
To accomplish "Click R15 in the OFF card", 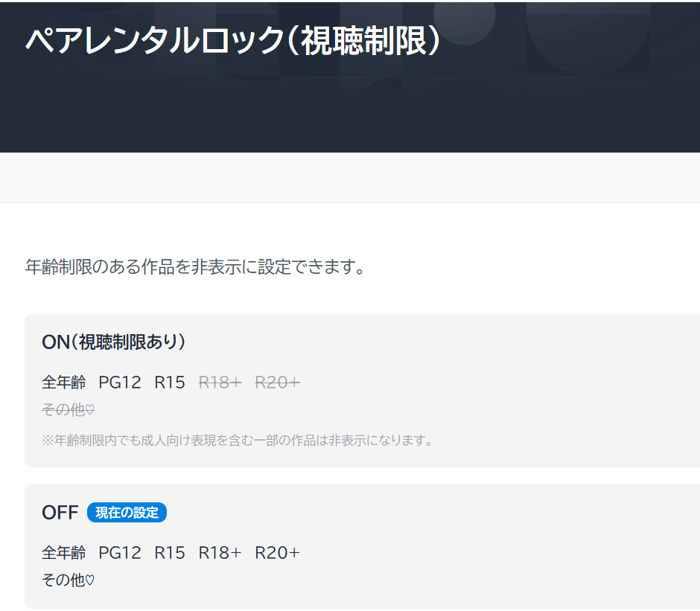I will [x=169, y=553].
